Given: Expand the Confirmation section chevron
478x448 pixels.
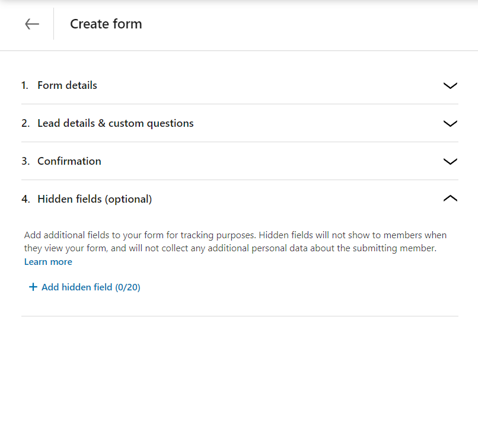Looking at the screenshot, I should coord(450,161).
